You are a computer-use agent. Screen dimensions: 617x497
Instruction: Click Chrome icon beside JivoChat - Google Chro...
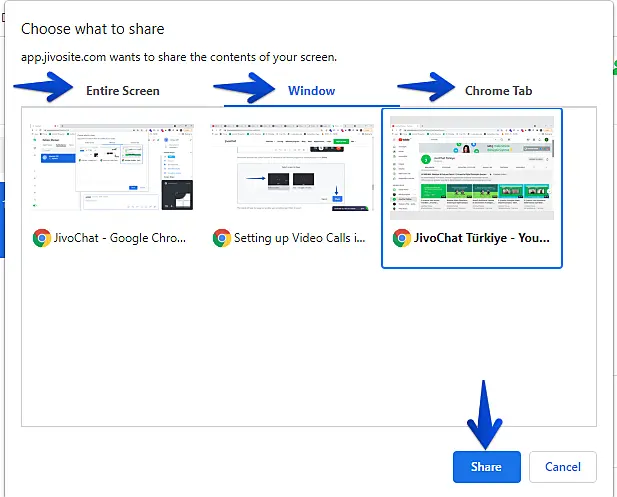(x=42, y=238)
